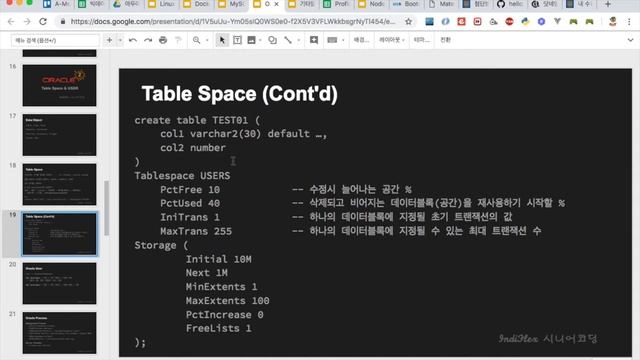
Task: Click the filmstrip scrollbar handle
Action: coord(107,208)
